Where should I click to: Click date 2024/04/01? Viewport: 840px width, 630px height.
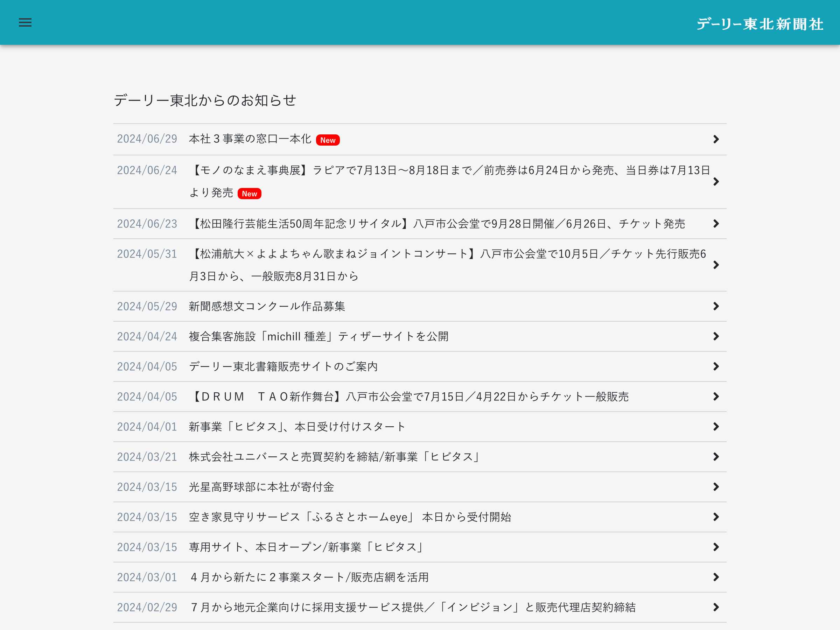(147, 427)
